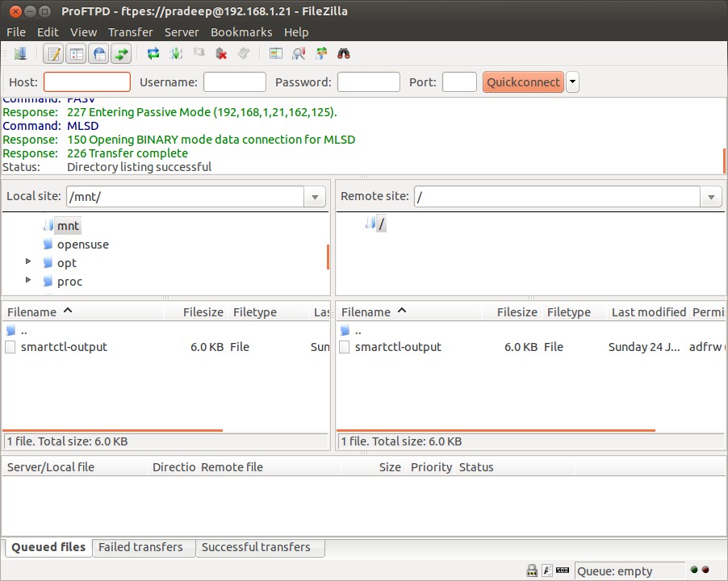
Task: Switch to the Queued files tab
Action: [48, 547]
